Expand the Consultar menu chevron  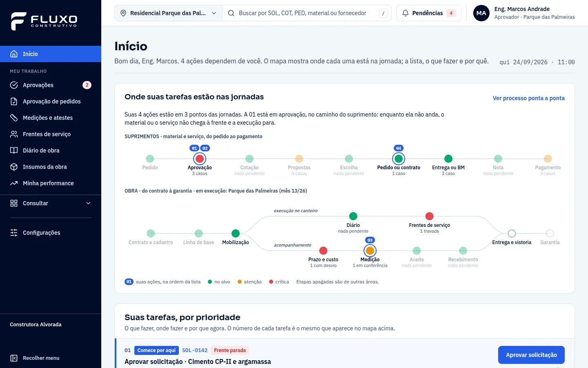(x=88, y=203)
